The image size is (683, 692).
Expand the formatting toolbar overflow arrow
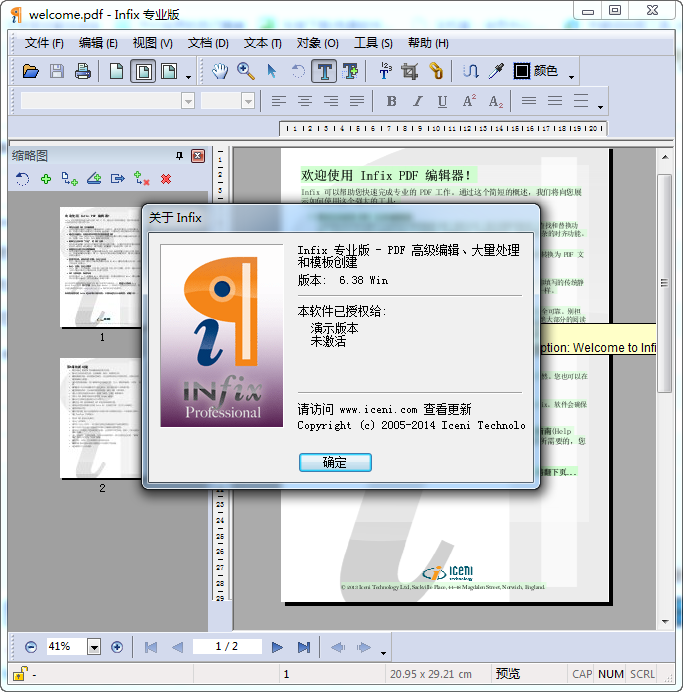pos(600,107)
